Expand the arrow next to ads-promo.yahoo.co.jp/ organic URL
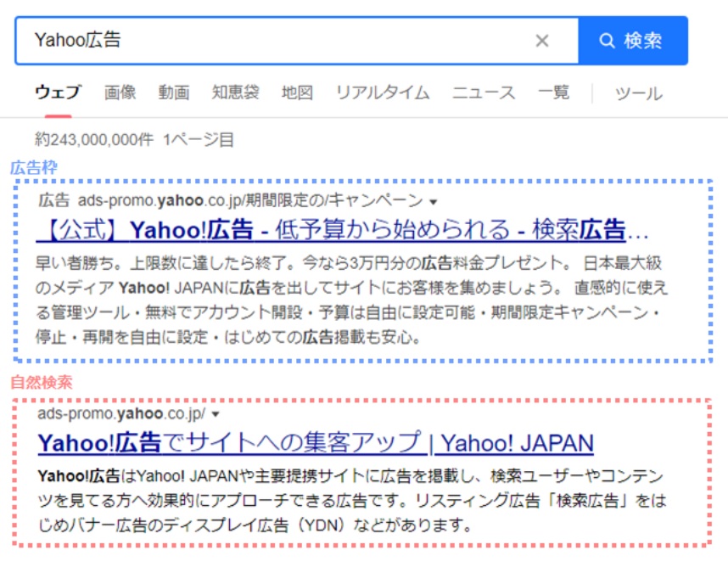728x567 pixels. click(x=215, y=414)
